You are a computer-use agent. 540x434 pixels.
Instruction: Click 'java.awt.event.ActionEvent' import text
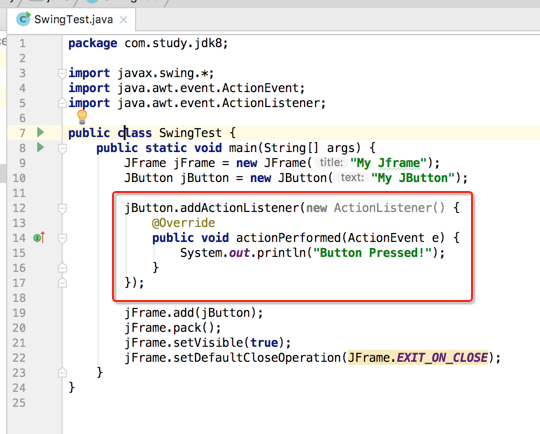[209, 88]
